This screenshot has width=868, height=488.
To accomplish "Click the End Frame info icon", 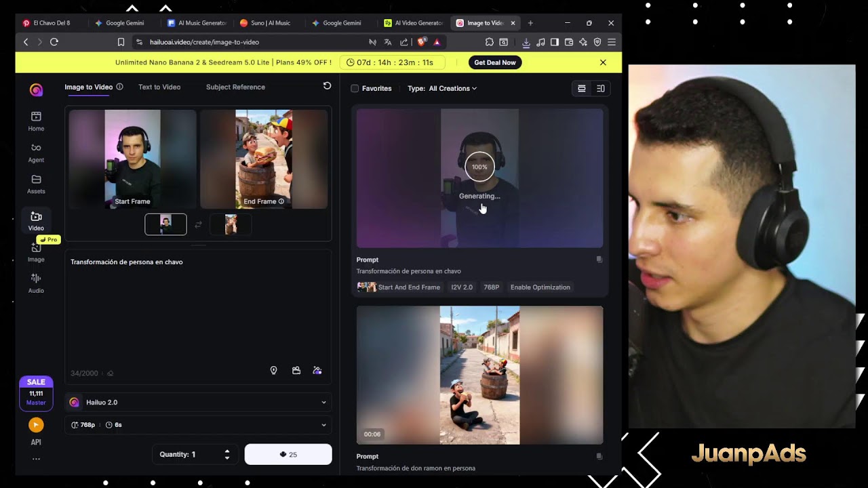I will click(x=281, y=201).
